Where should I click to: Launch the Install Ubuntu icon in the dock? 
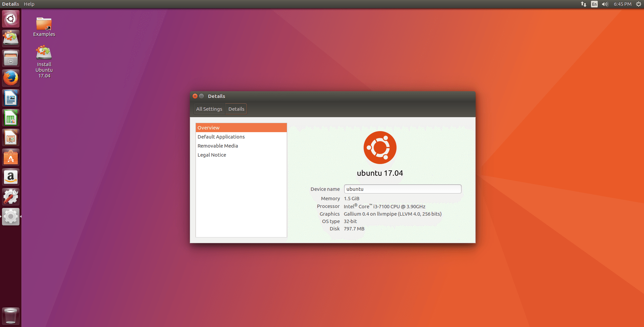coord(11,38)
